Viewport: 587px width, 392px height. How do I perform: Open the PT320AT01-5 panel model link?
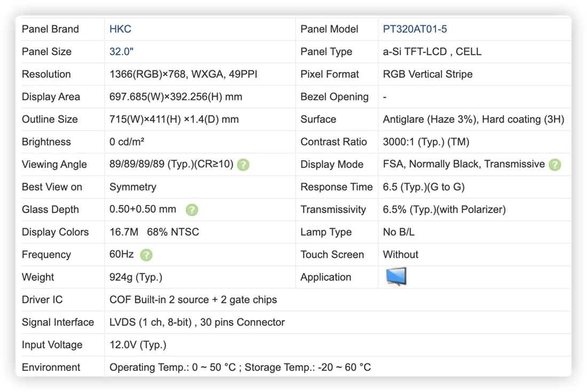pyautogui.click(x=415, y=29)
